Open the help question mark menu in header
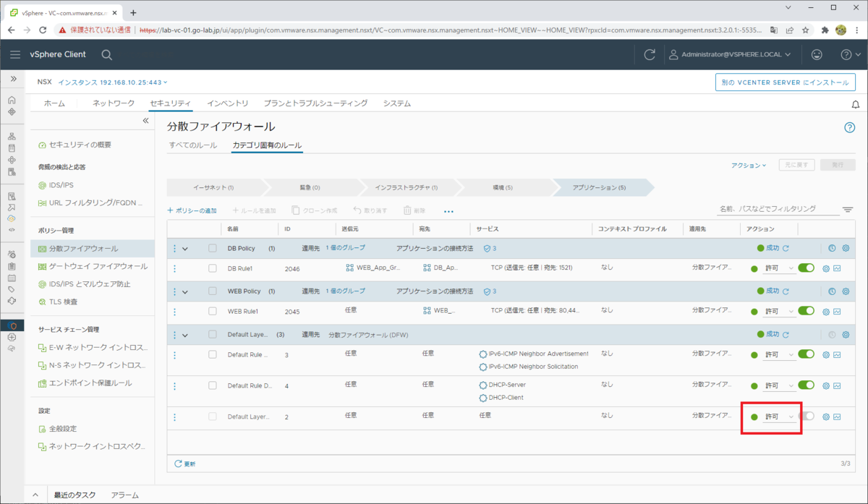The width and height of the screenshot is (868, 504). tap(850, 54)
